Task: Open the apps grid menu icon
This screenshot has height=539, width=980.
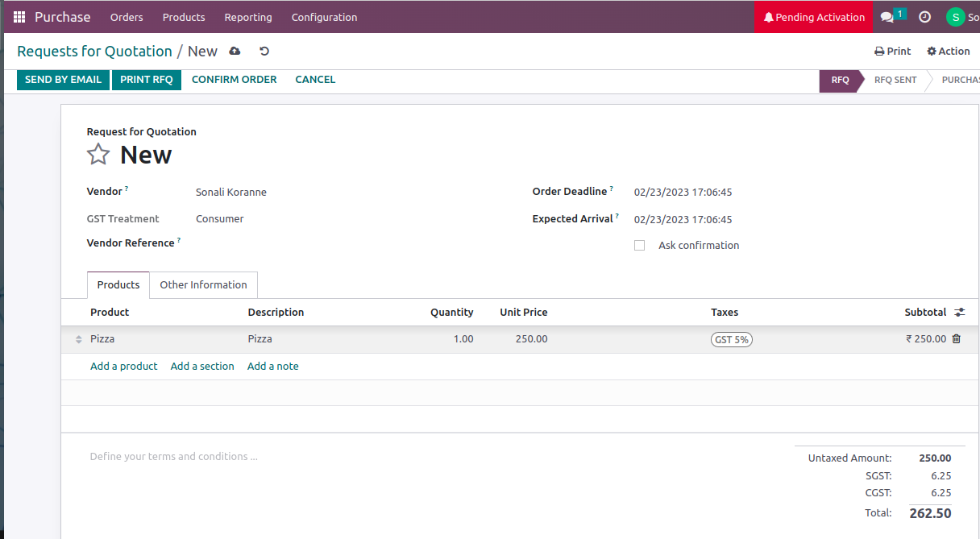Action: [19, 17]
